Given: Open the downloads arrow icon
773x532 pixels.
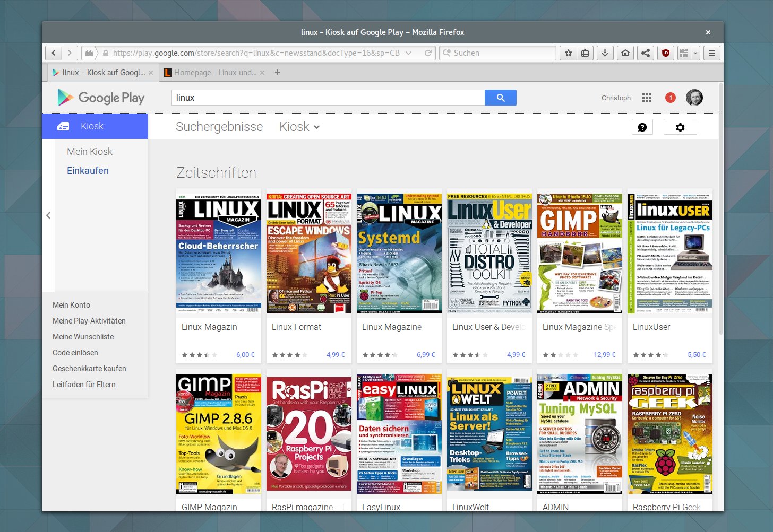Looking at the screenshot, I should [x=605, y=53].
